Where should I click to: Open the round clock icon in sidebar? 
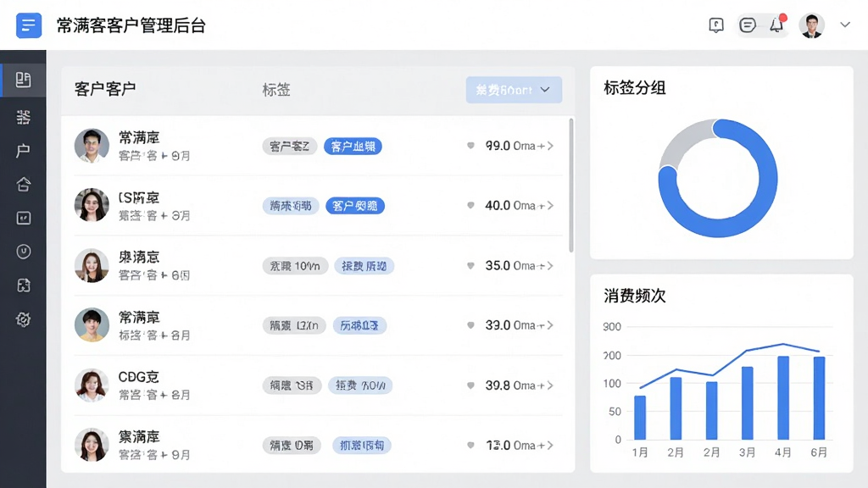point(23,252)
